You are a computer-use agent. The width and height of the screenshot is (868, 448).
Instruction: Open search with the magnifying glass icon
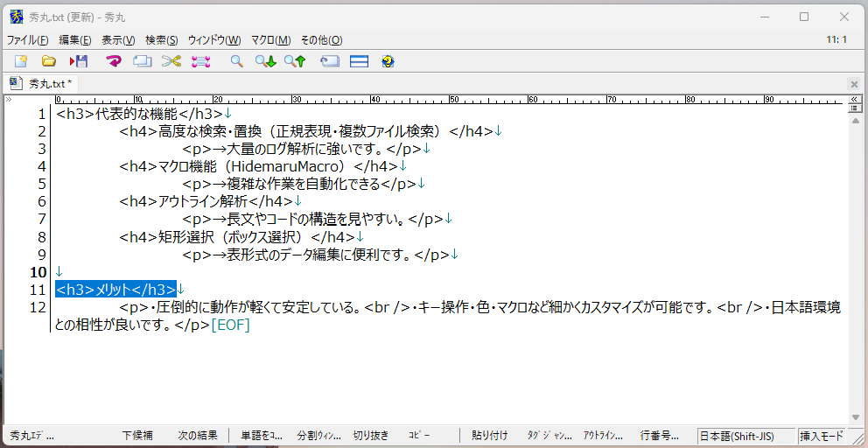(x=237, y=61)
